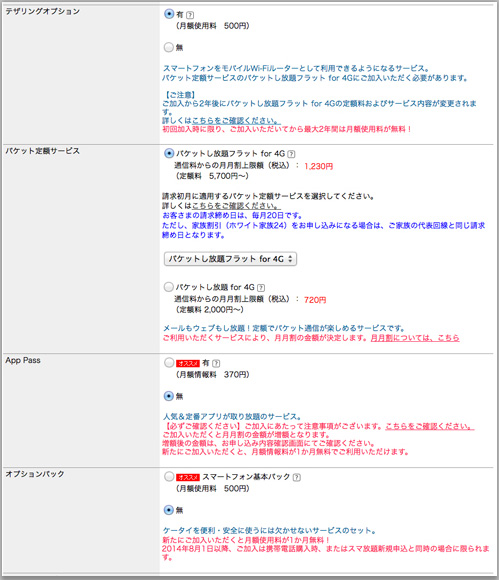
Task: Click help icon next to App Pass 有
Action: (216, 363)
